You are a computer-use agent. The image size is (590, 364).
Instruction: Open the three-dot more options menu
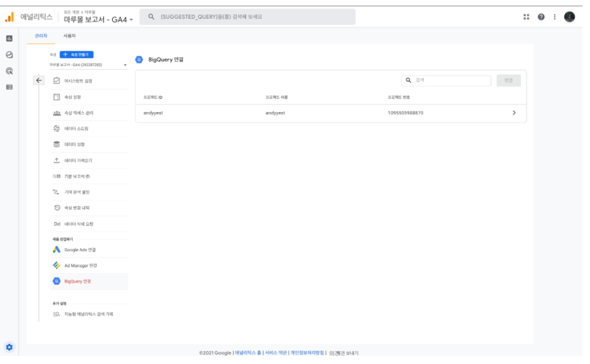point(554,17)
